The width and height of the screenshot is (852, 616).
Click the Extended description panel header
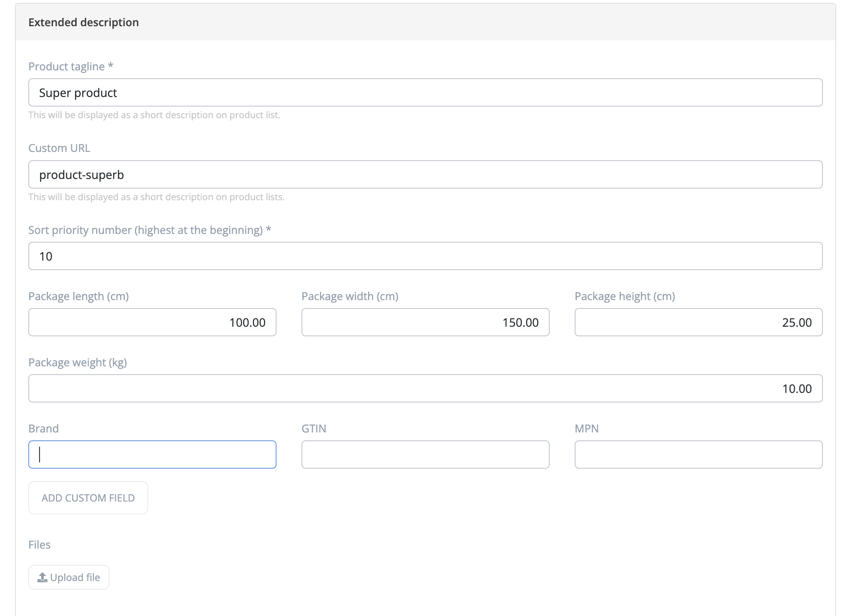tap(84, 22)
